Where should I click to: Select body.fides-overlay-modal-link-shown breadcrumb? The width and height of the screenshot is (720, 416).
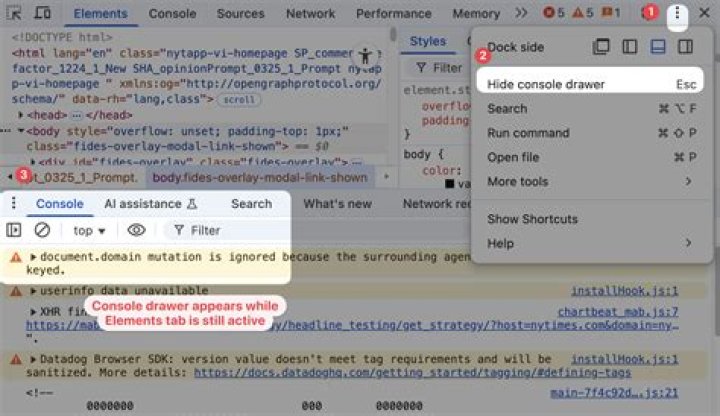(x=260, y=178)
